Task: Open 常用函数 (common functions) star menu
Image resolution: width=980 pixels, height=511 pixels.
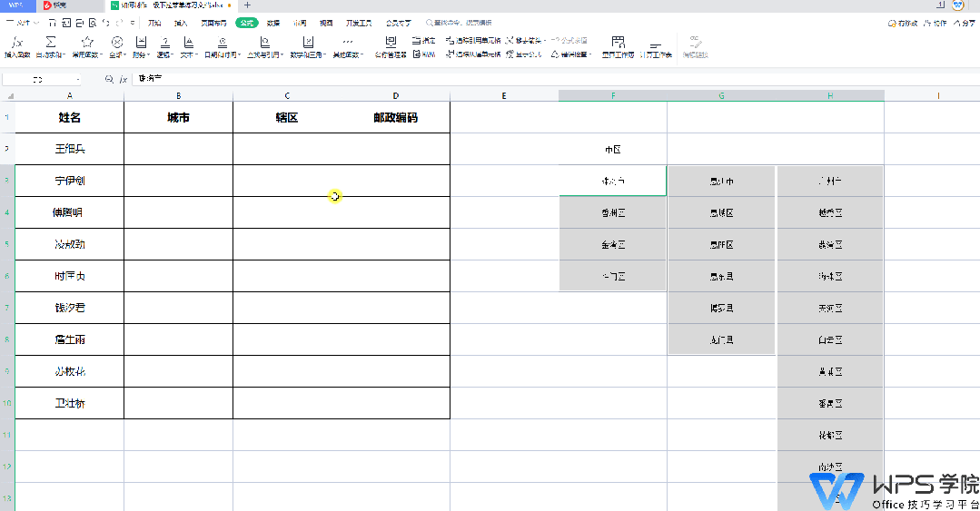Action: [x=87, y=46]
